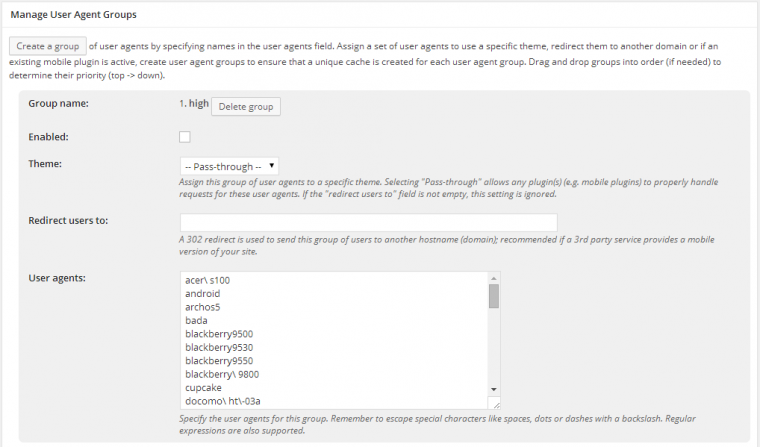Click the user agents scrollbar up arrow
The height and width of the screenshot is (447, 760).
494,278
